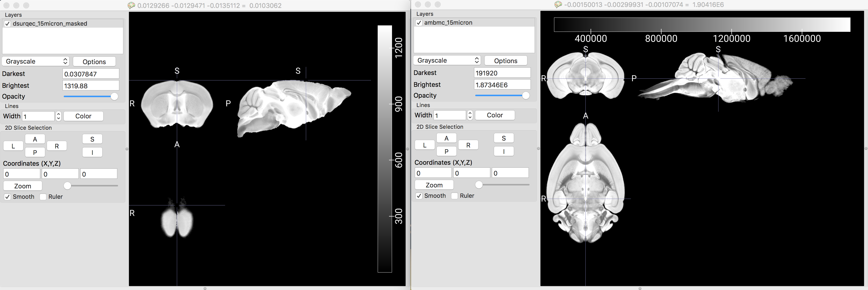Click the app icon in right window title
Image resolution: width=868 pixels, height=290 pixels.
click(x=558, y=4)
